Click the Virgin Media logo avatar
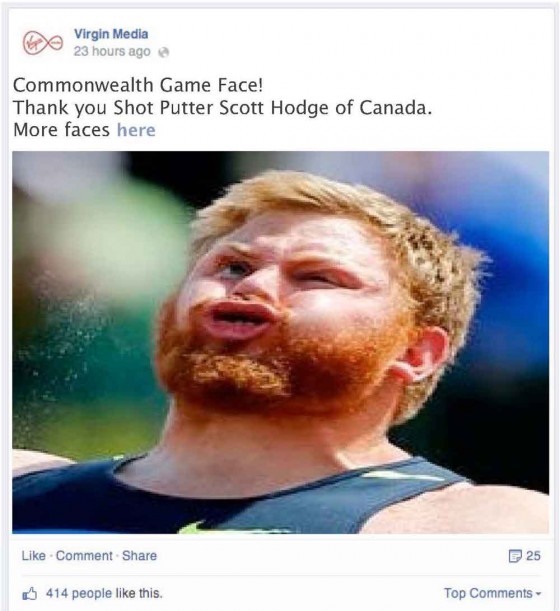 43,43
